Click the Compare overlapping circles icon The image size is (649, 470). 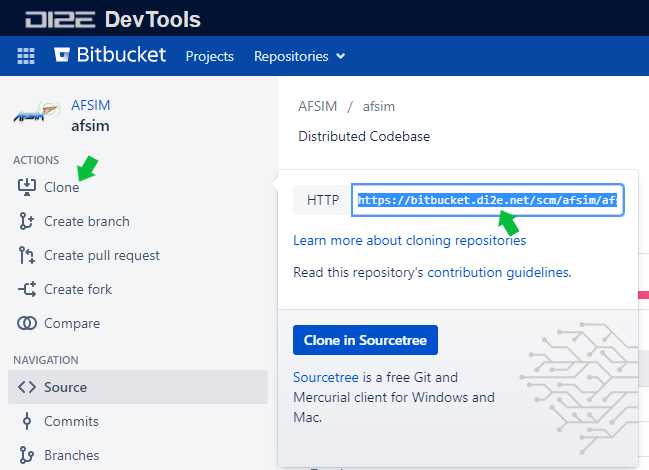27,323
